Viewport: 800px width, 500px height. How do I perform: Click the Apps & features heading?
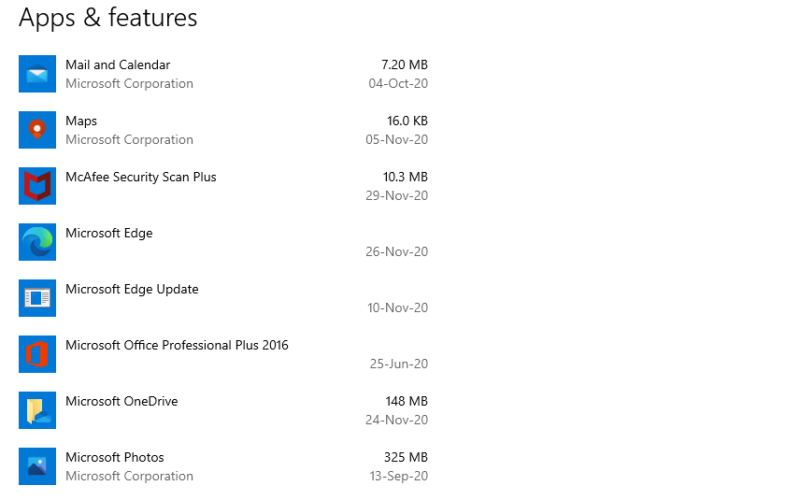pos(108,18)
